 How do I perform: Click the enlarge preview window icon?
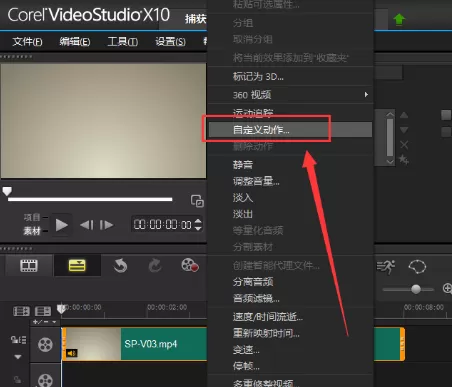(197, 201)
